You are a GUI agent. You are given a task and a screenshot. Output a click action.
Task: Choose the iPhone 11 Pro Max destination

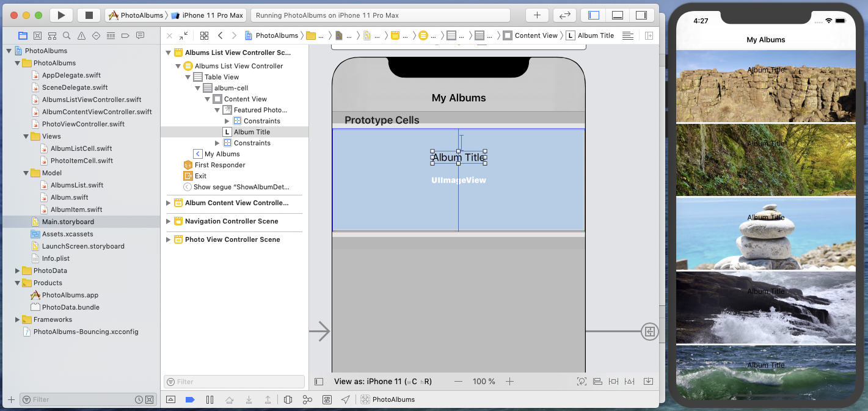pos(207,15)
